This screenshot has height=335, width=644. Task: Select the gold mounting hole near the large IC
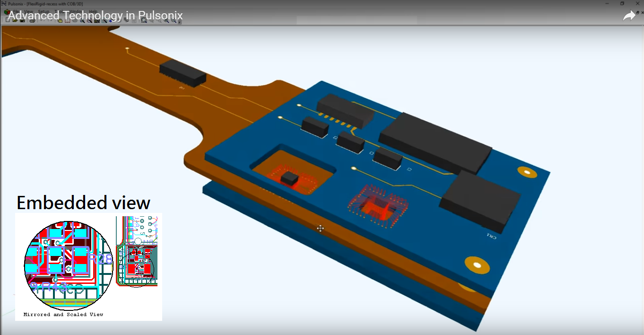click(527, 172)
